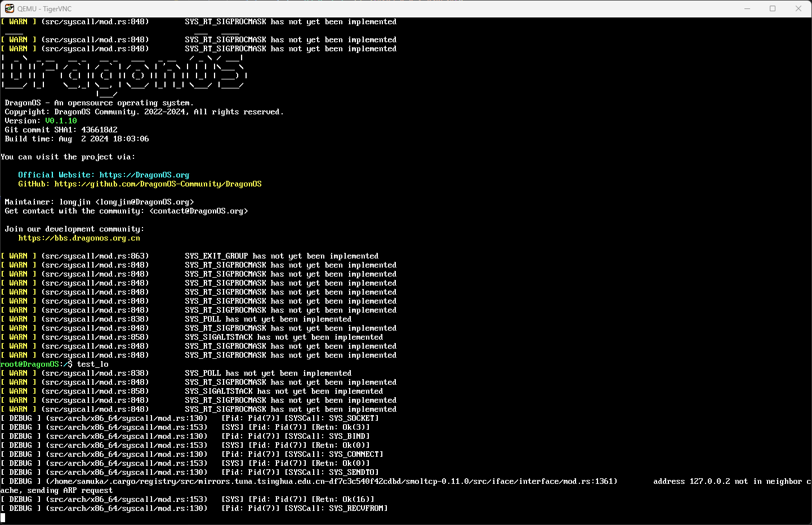This screenshot has width=812, height=525.
Task: Click the terminal cursor block at bottom
Action: coord(3,517)
